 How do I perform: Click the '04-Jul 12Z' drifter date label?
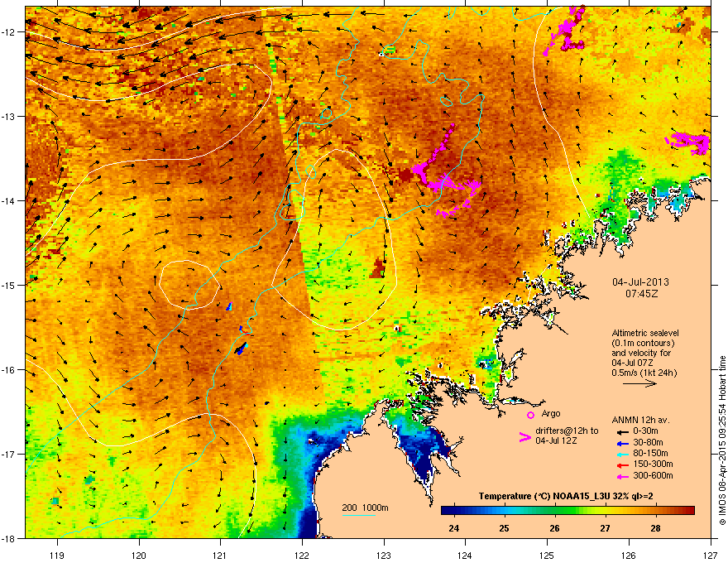point(556,440)
